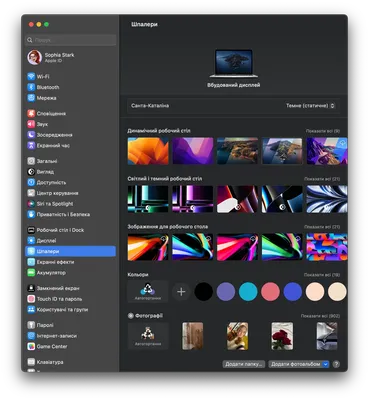Show all Кольори options
This screenshot has height=400, width=369.
click(322, 275)
